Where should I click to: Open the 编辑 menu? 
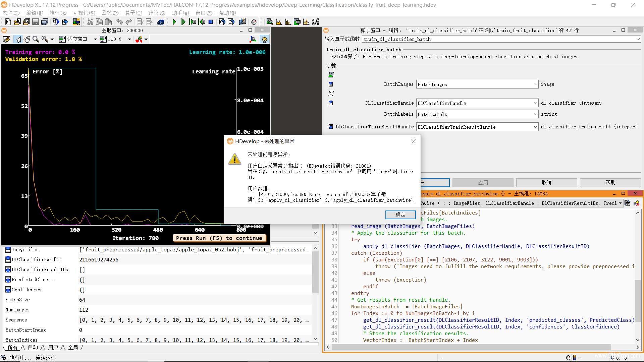click(35, 13)
